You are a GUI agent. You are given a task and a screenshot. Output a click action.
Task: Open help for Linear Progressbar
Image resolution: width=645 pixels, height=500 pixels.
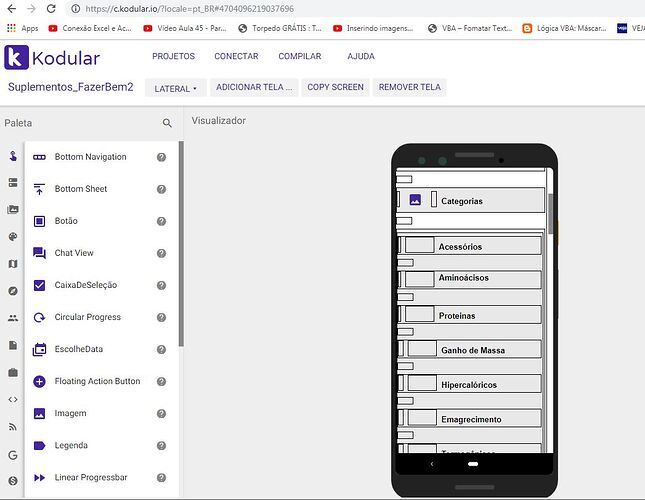[x=161, y=478]
